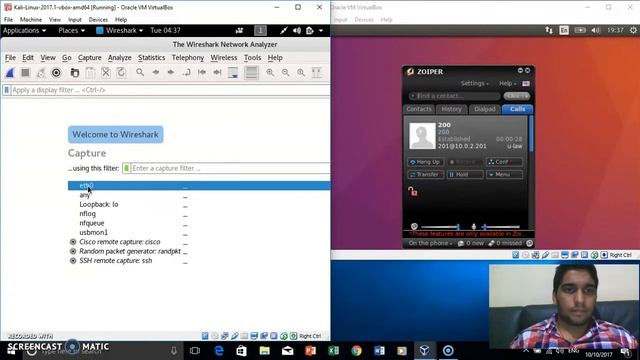Image resolution: width=640 pixels, height=360 pixels.
Task: Open settings gear for SSH remote capture
Action: 73,261
